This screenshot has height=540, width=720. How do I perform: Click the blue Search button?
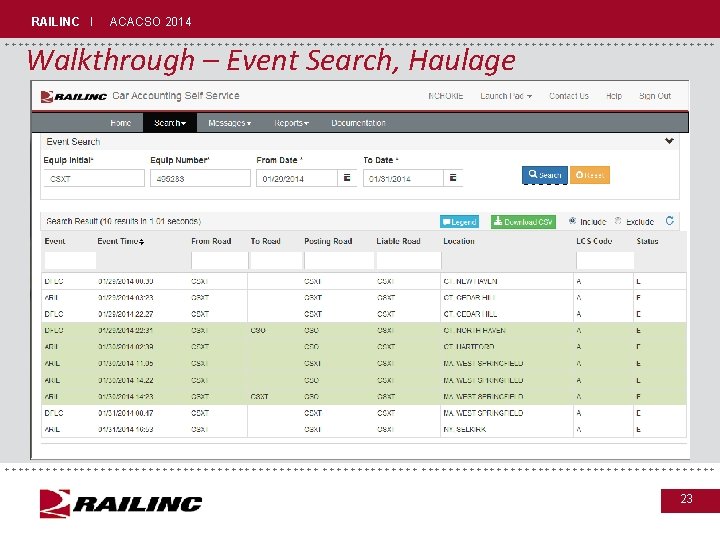click(x=545, y=175)
